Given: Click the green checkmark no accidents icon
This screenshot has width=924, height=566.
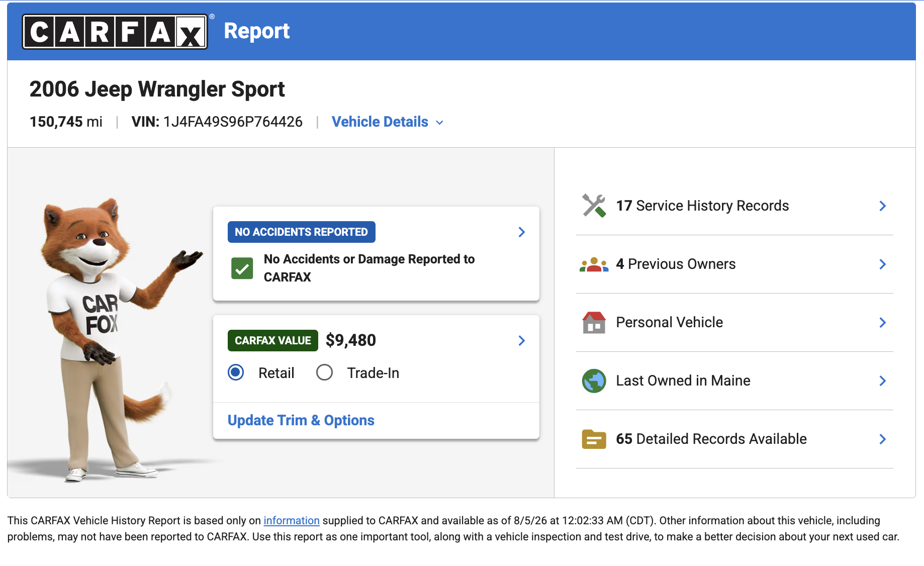Looking at the screenshot, I should coord(242,268).
